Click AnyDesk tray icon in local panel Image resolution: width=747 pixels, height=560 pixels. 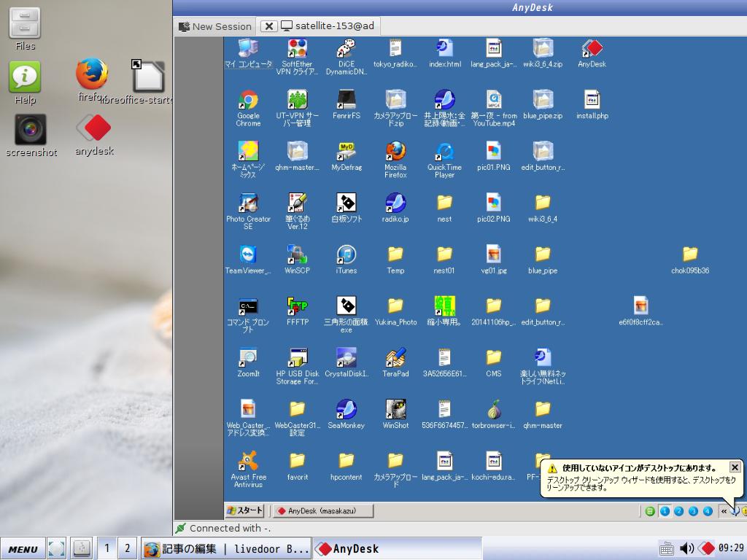click(x=706, y=548)
